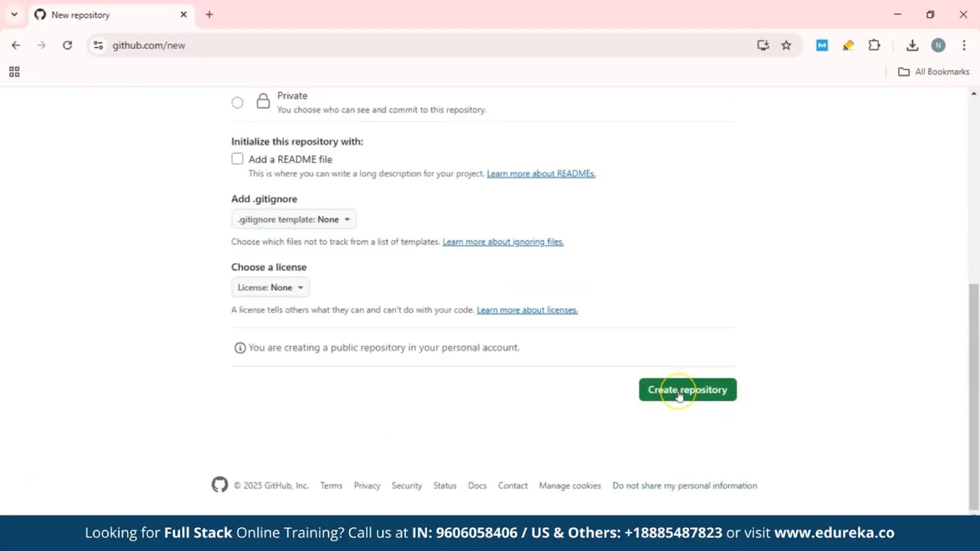Screen dimensions: 980x551
Task: Click the yellow highlighter extension icon
Action: [x=848, y=45]
